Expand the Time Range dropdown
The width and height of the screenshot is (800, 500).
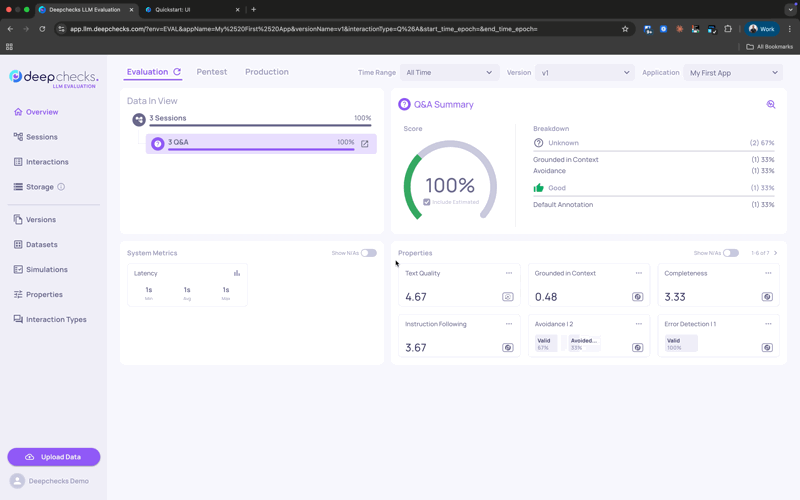(448, 72)
